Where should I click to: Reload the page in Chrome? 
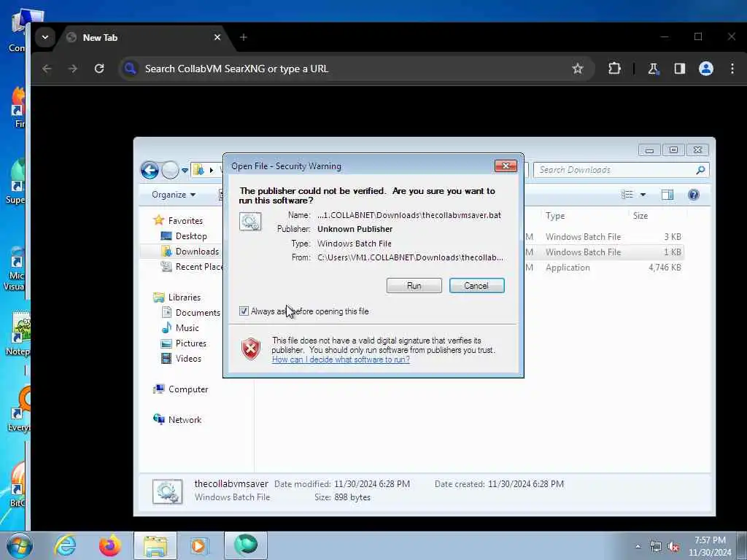[99, 69]
